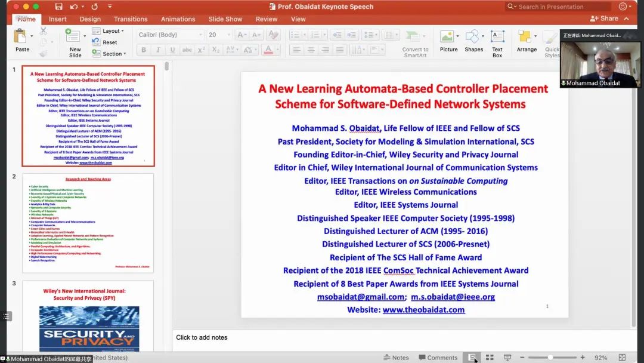Toggle Superscript formatting
Image resolution: width=644 pixels, height=363 pixels.
[202, 50]
